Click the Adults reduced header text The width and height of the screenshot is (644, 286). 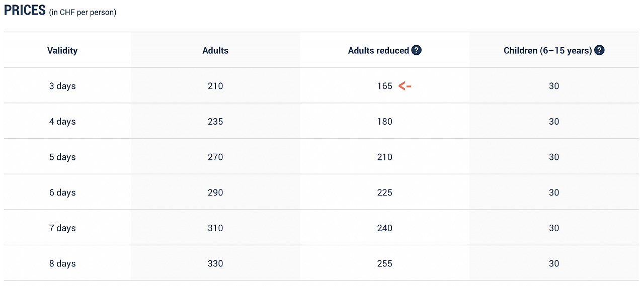click(378, 50)
